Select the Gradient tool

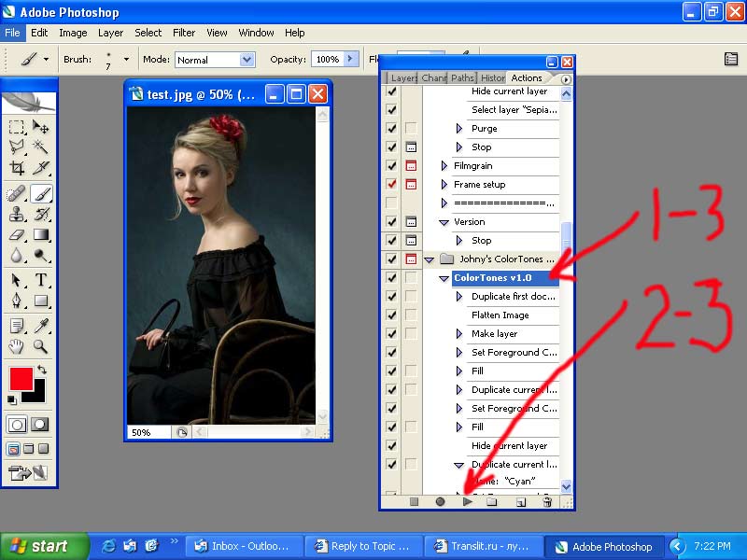tap(40, 235)
